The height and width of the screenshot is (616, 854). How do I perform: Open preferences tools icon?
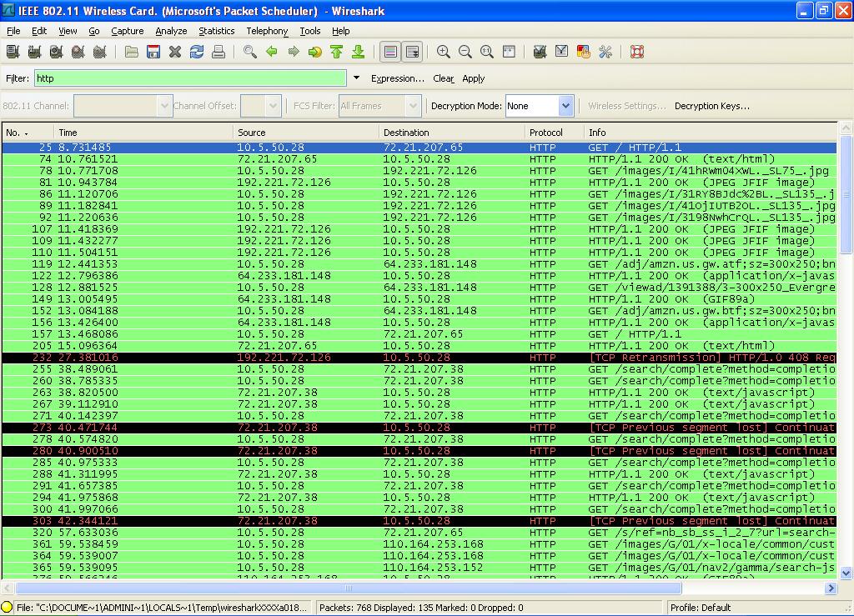point(605,52)
